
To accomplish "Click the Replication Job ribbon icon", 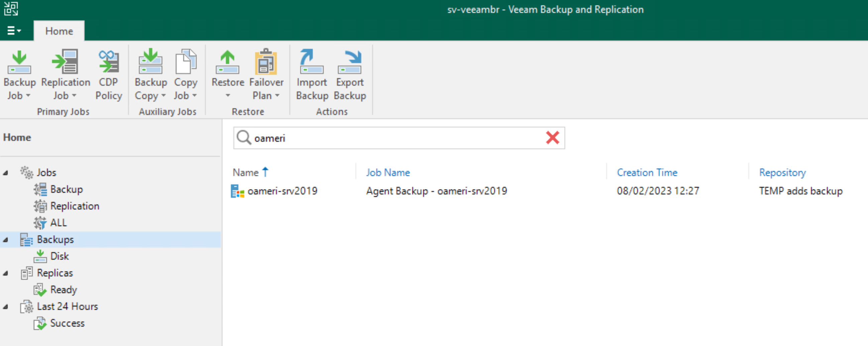I will [66, 61].
